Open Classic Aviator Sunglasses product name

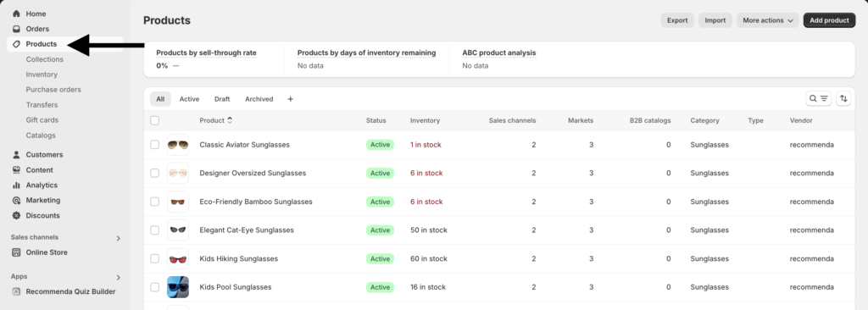pyautogui.click(x=245, y=145)
